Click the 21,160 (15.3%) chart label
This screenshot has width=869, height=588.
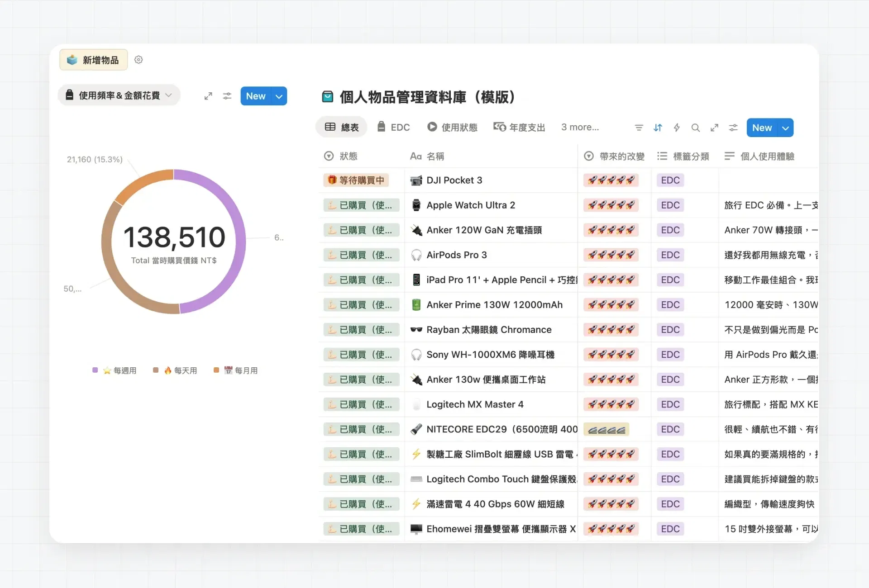tap(95, 159)
